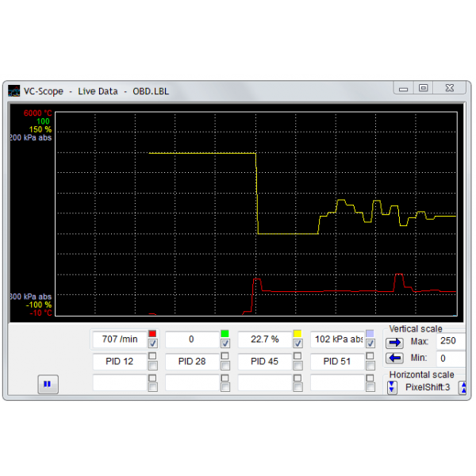The height and width of the screenshot is (476, 476).
Task: Click the yellow 150 % axis label
Action: coord(40,129)
